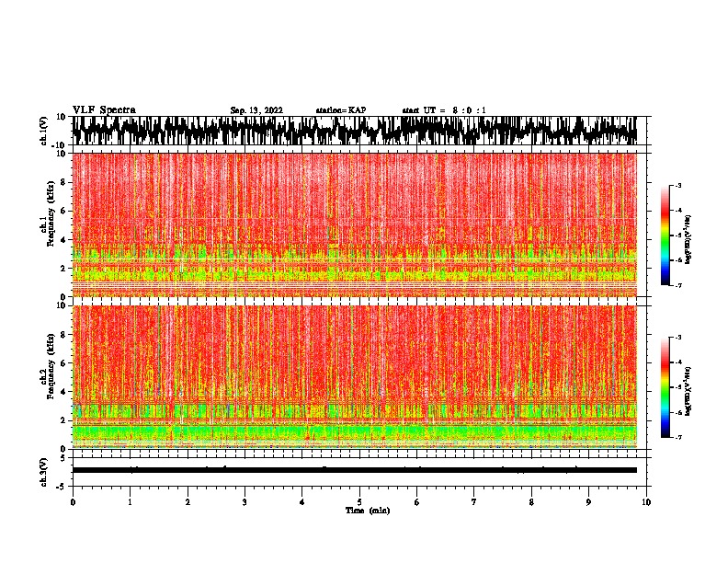The image size is (728, 563).
Task: Click time-axis tick label "6"
Action: [416, 502]
